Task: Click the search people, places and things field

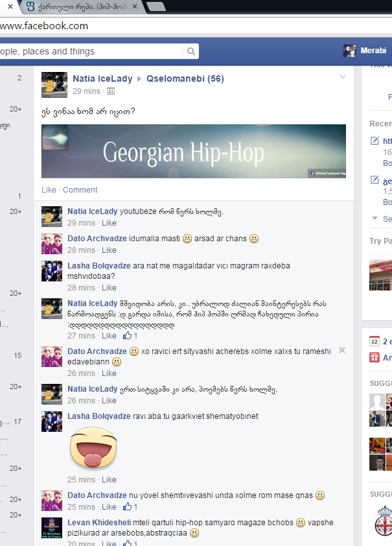Action: (x=91, y=51)
